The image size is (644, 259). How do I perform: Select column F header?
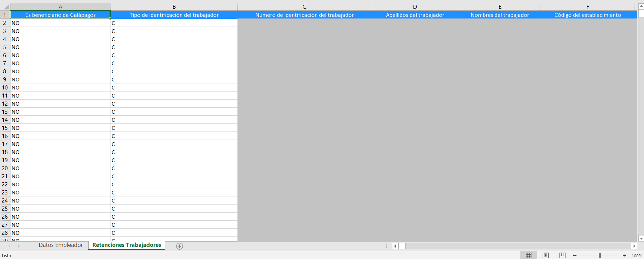pos(588,7)
